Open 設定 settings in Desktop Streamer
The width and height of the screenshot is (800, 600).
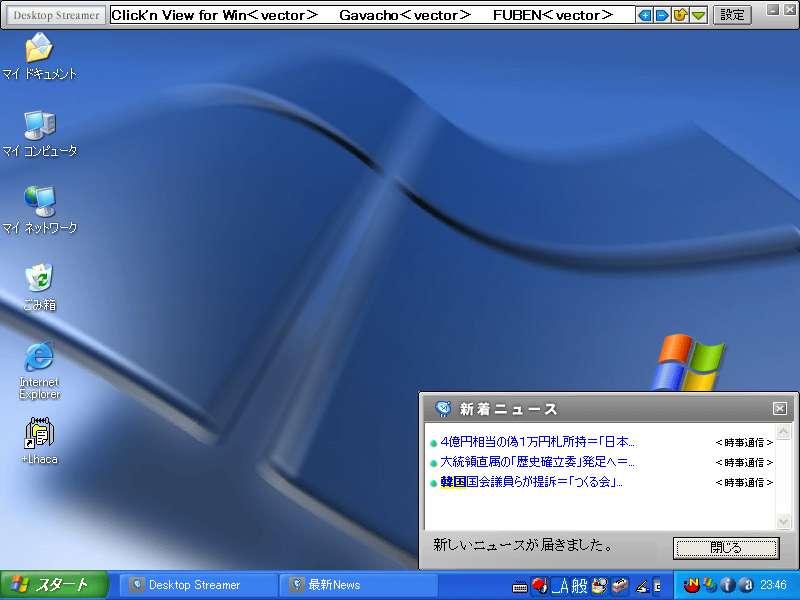(x=732, y=15)
